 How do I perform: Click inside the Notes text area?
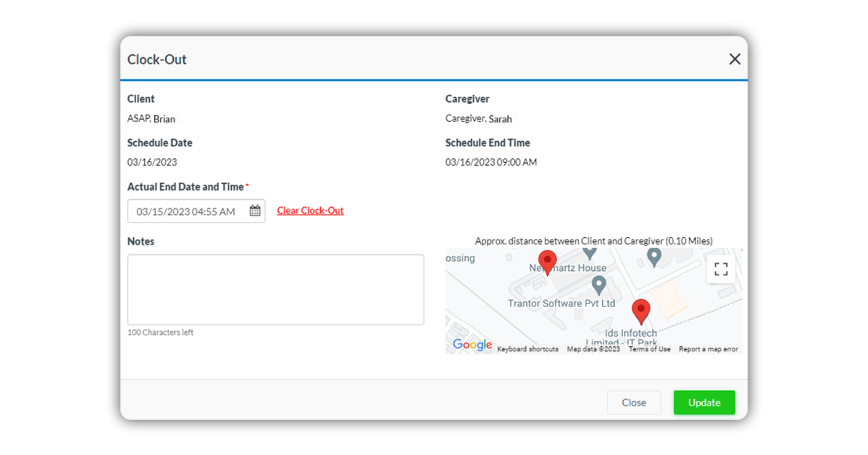pyautogui.click(x=275, y=288)
